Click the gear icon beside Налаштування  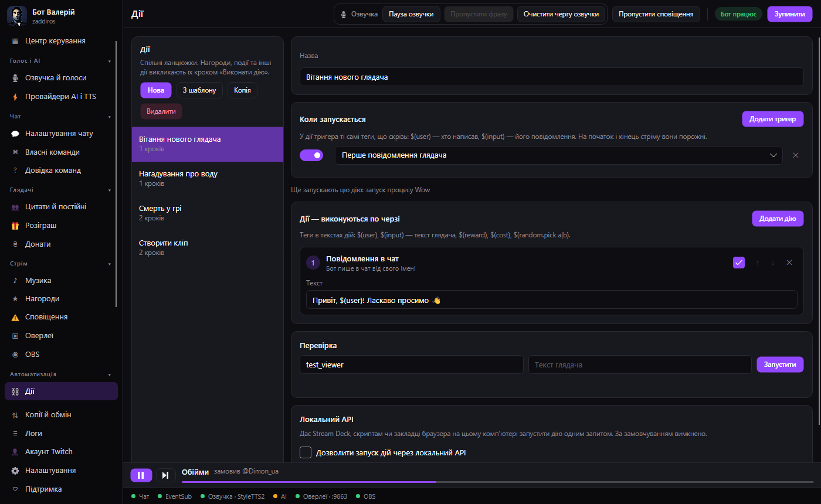[15, 471]
